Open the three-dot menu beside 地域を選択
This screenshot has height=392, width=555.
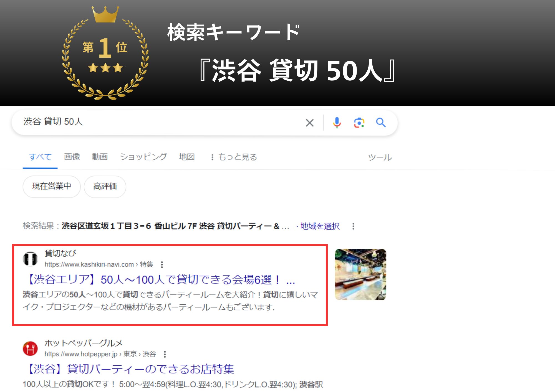pyautogui.click(x=353, y=226)
